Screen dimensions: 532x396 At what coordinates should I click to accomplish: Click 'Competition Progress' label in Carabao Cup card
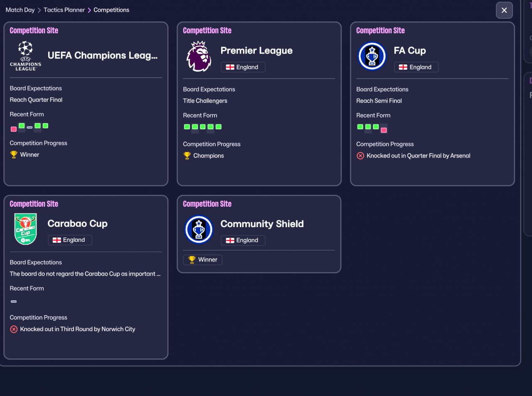39,317
